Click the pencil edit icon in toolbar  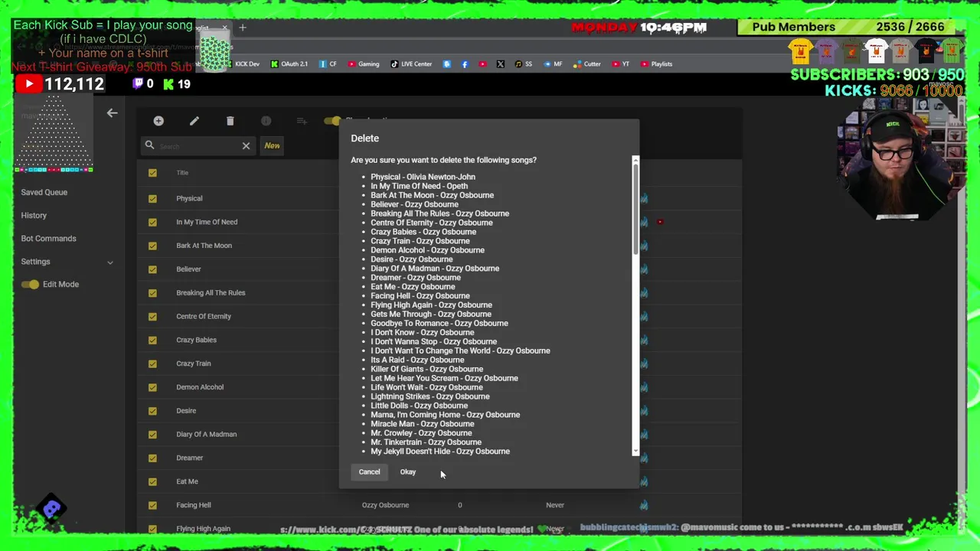(194, 121)
